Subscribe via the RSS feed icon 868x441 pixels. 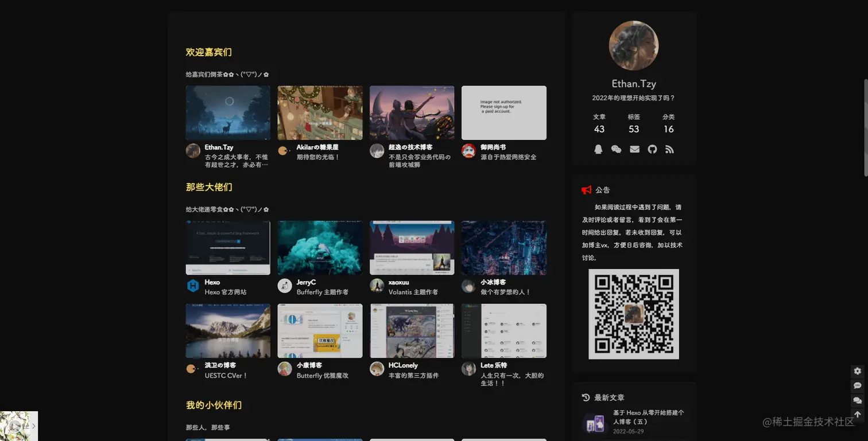(x=669, y=149)
